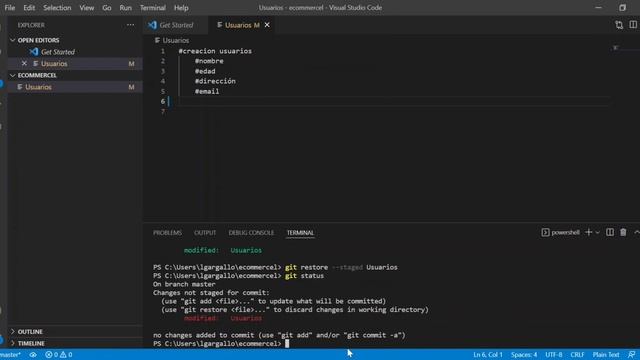The image size is (640, 360).
Task: Open the launch profile dropdown arrow
Action: [x=598, y=233]
